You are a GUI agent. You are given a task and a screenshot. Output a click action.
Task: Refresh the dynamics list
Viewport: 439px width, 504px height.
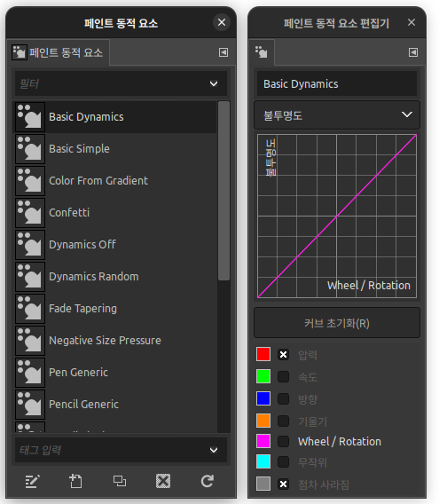tap(207, 481)
